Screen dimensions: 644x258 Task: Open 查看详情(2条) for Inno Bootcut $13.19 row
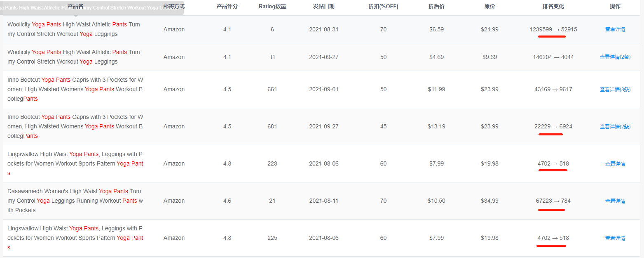click(615, 126)
